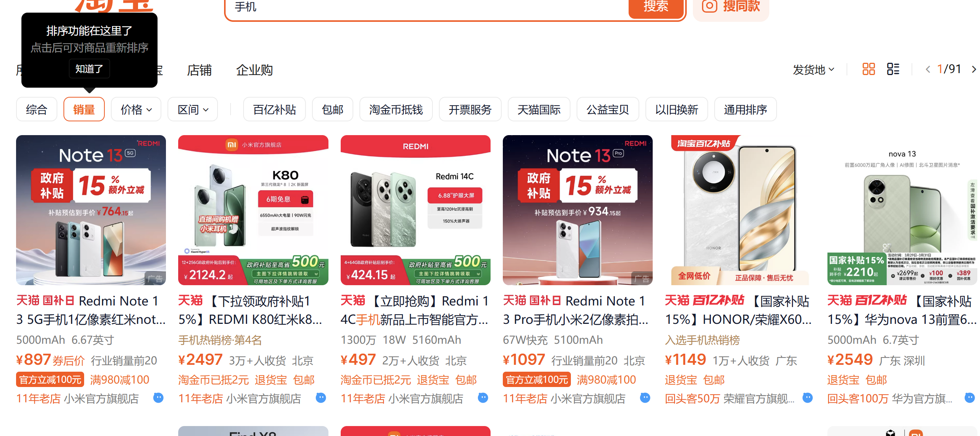Expand 价格 sort dropdown
Screen dimensions: 980x436
(136, 109)
